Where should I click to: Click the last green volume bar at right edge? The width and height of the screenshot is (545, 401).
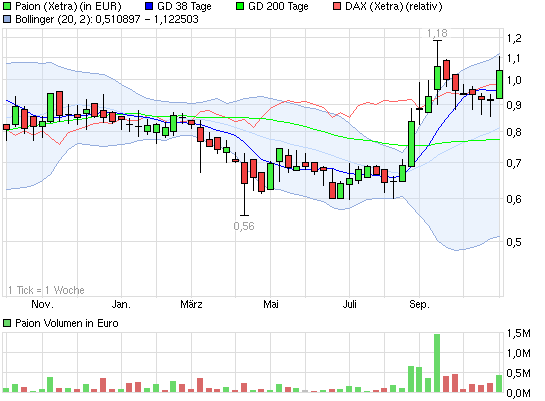pos(499,384)
